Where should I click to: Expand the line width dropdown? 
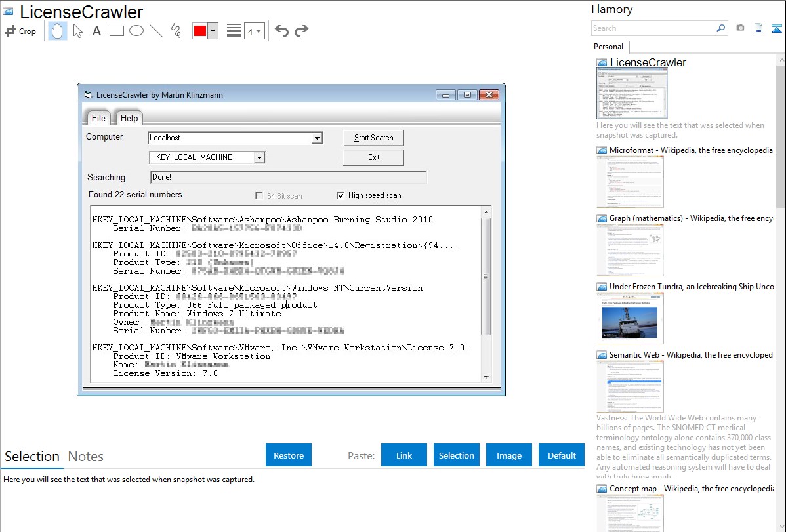pos(255,31)
